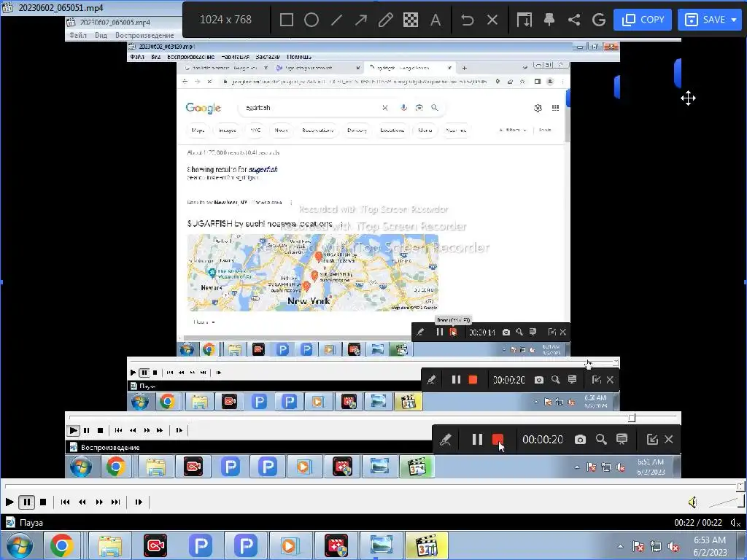Rewind using the outer player's double-left arrows

(x=82, y=502)
